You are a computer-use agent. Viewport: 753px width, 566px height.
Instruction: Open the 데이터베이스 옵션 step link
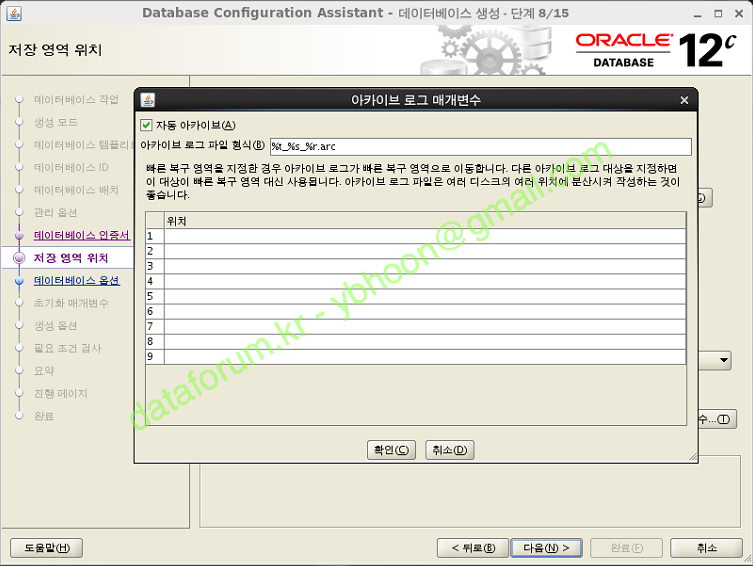76,281
